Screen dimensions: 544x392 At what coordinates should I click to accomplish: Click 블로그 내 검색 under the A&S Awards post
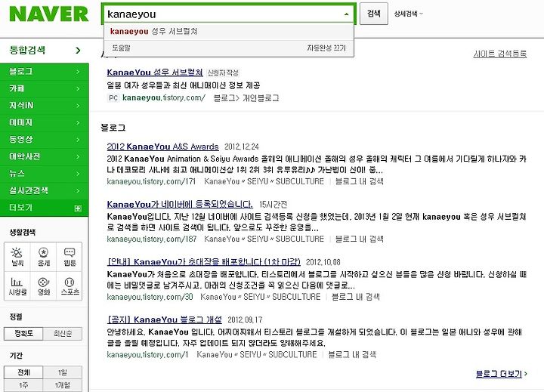coord(360,181)
